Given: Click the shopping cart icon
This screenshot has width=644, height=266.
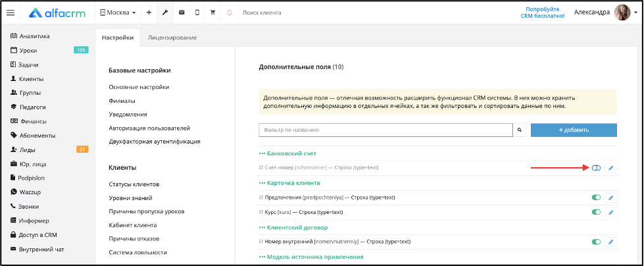Looking at the screenshot, I should point(212,13).
